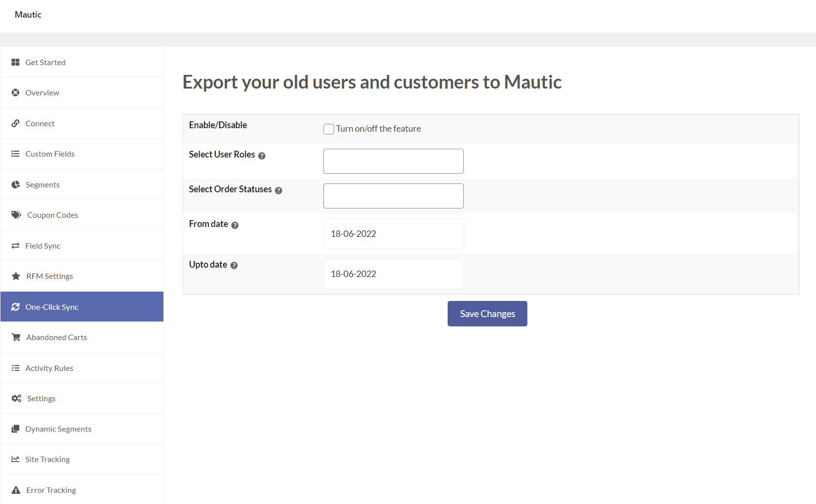The width and height of the screenshot is (816, 504).
Task: Click the Upto date label text
Action: pos(208,265)
